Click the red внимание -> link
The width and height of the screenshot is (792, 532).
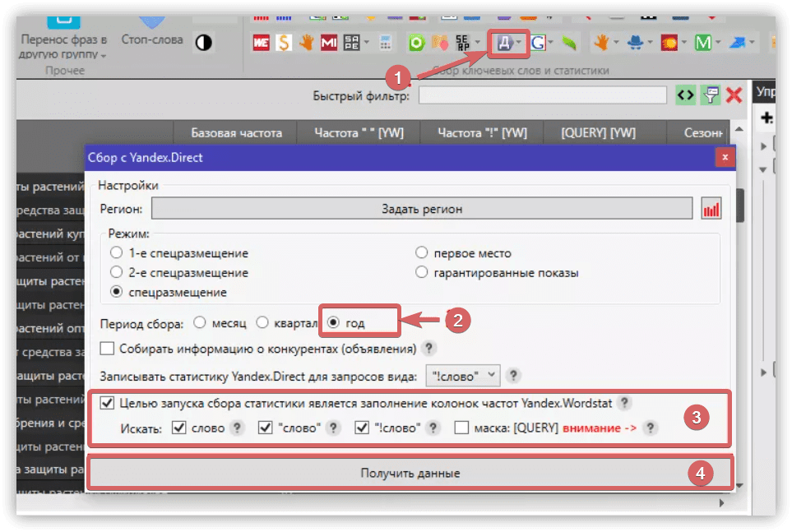(x=599, y=428)
